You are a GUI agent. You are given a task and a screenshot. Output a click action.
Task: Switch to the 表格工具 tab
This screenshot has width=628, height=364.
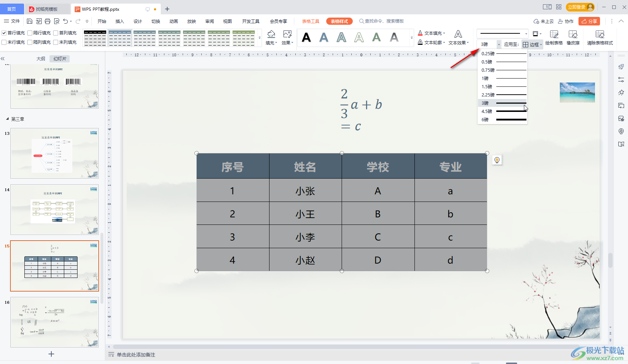(x=310, y=21)
